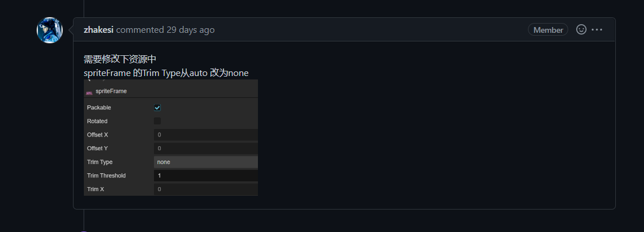The height and width of the screenshot is (232, 644).
Task: Click the Member badge on the comment
Action: pos(547,30)
